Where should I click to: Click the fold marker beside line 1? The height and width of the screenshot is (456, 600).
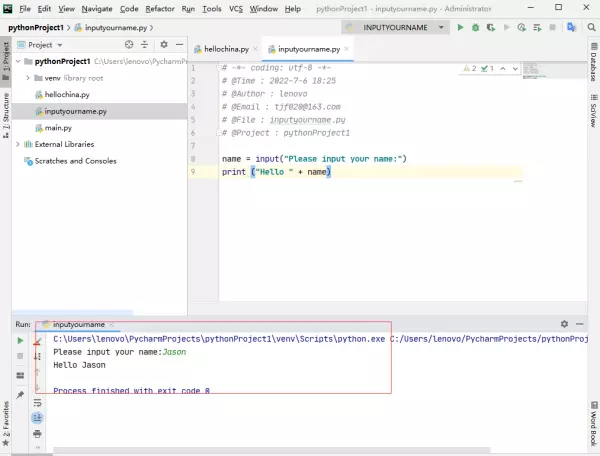[219, 68]
